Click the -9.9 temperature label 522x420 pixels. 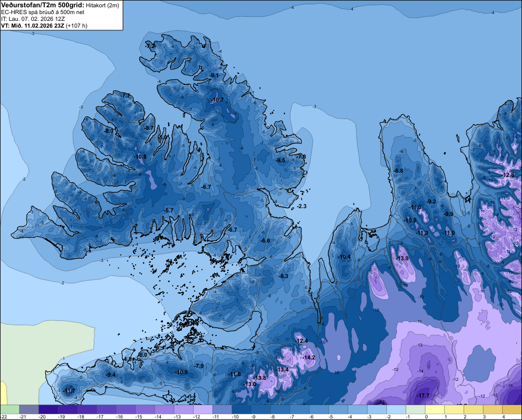tap(448, 214)
